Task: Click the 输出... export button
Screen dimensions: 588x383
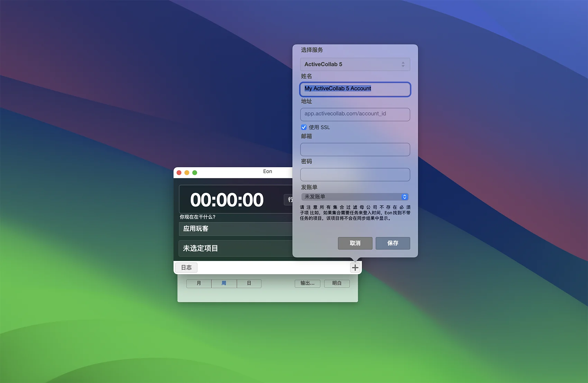Action: point(307,283)
